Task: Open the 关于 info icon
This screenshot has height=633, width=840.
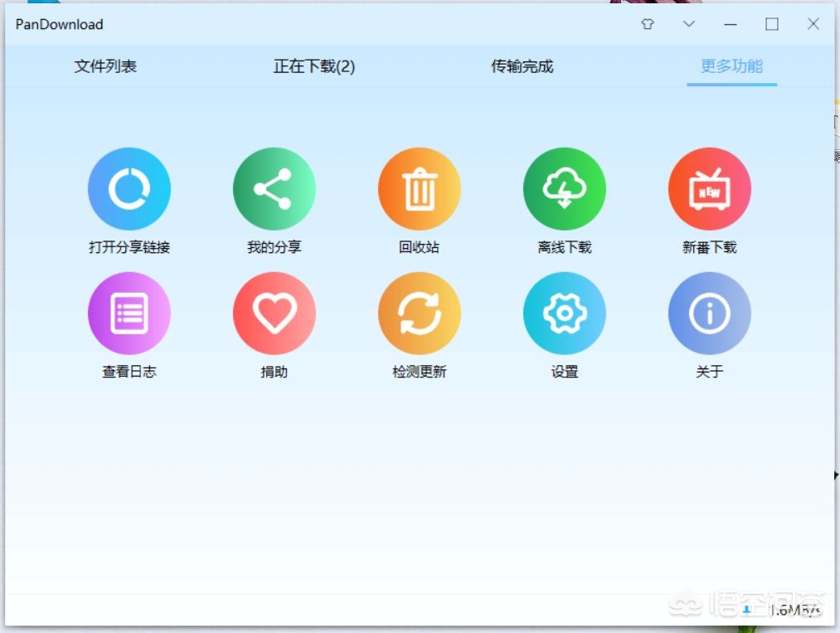Action: (710, 313)
